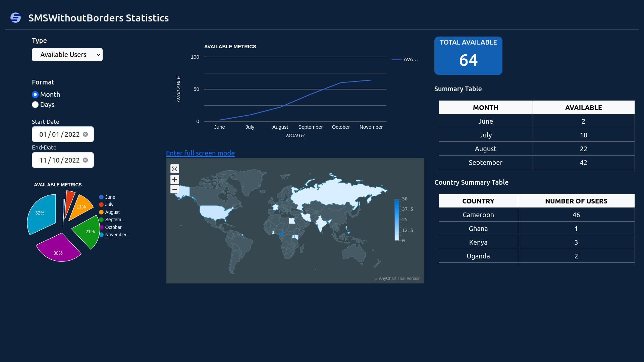Select the Days format radio button

click(35, 105)
